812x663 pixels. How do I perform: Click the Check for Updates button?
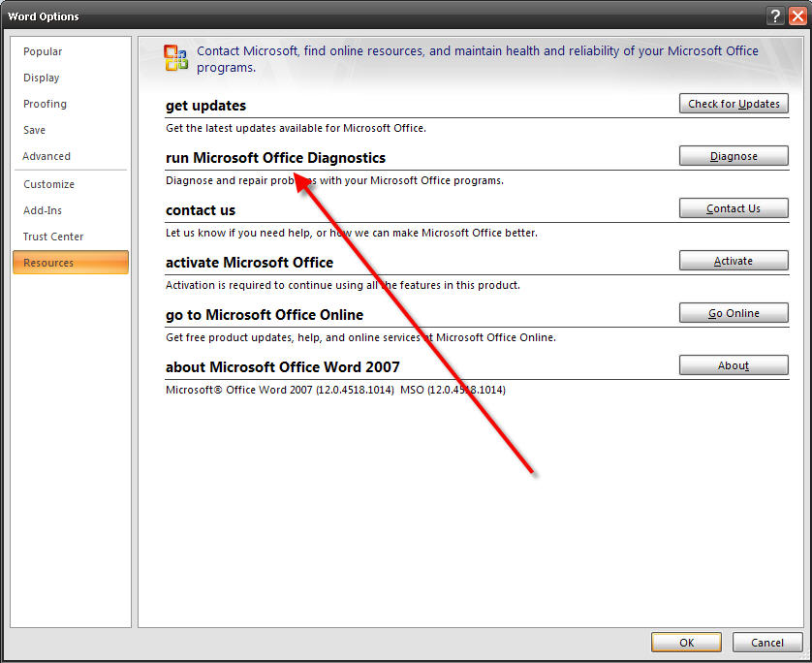734,104
